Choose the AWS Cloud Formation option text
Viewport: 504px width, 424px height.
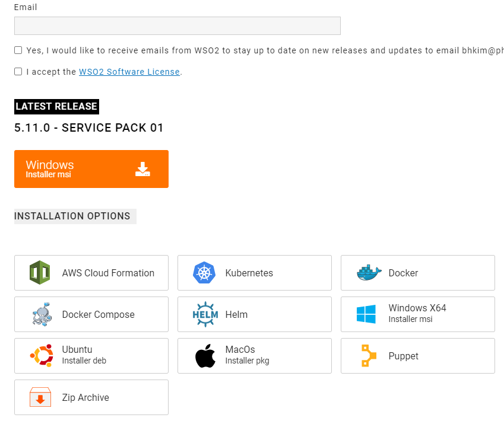(x=108, y=273)
